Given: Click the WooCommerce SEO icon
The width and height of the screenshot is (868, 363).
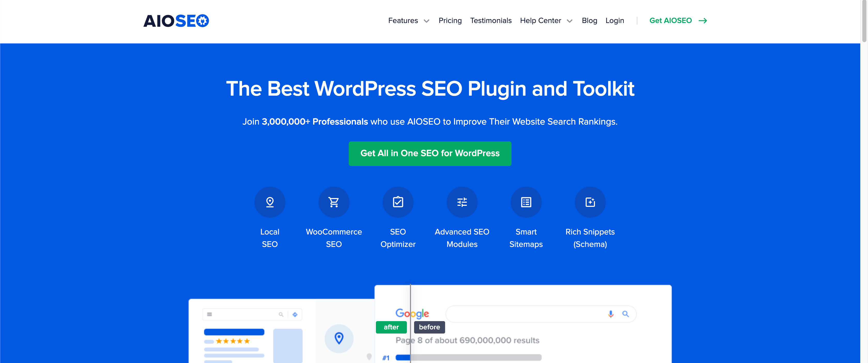Looking at the screenshot, I should pyautogui.click(x=334, y=202).
